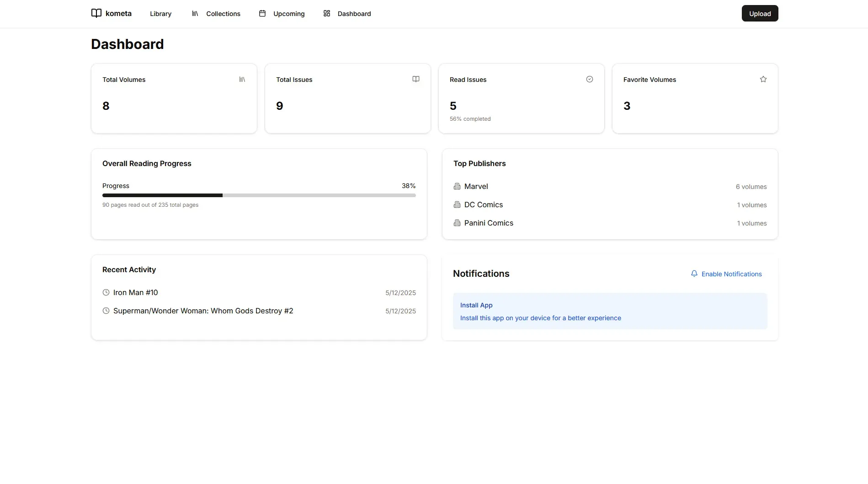Click the '6 volumes' count
868x484 pixels.
(751, 187)
